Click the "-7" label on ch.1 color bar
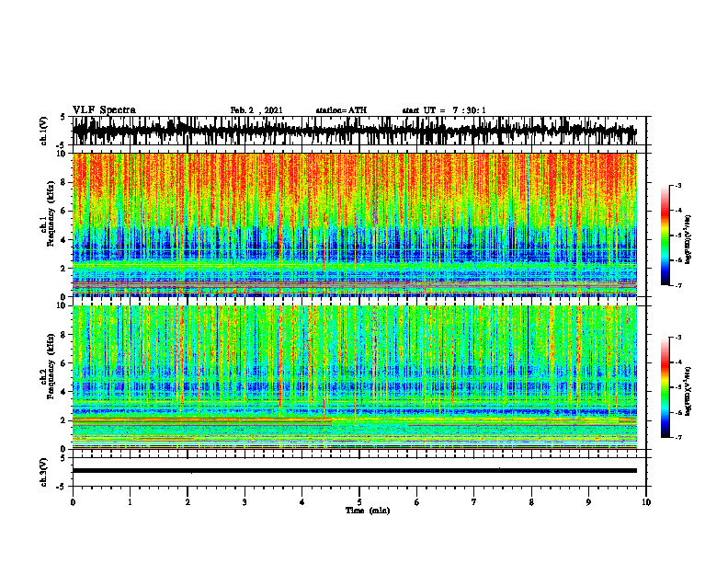Viewport: 728px width, 563px height. [x=678, y=285]
